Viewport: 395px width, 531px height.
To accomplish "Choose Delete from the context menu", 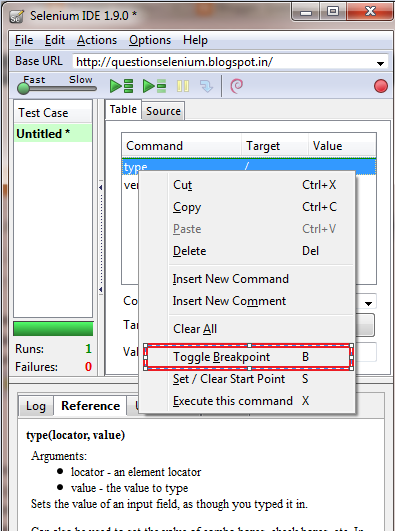I will coord(247,251).
